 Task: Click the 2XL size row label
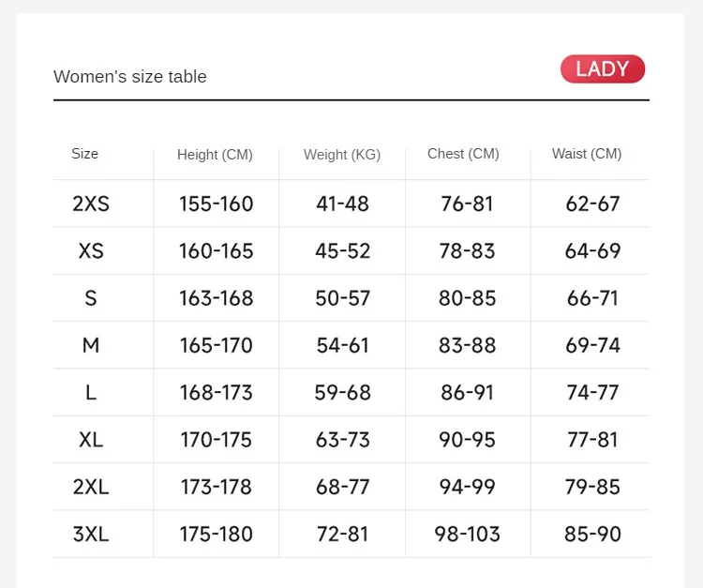pyautogui.click(x=91, y=487)
